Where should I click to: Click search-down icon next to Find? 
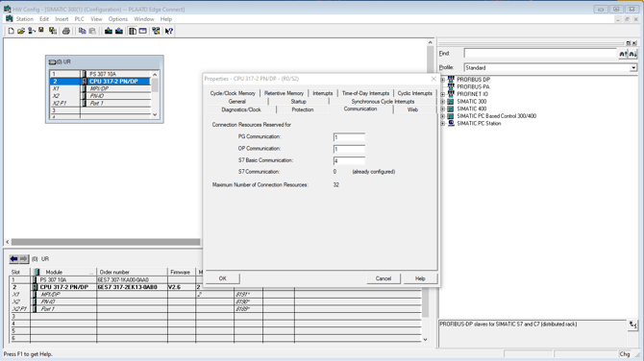click(632, 54)
